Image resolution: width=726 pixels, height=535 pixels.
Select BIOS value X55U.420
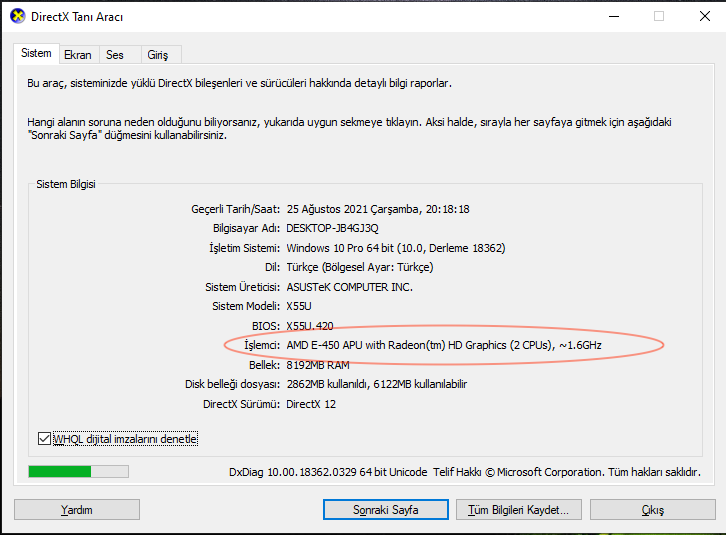point(310,326)
